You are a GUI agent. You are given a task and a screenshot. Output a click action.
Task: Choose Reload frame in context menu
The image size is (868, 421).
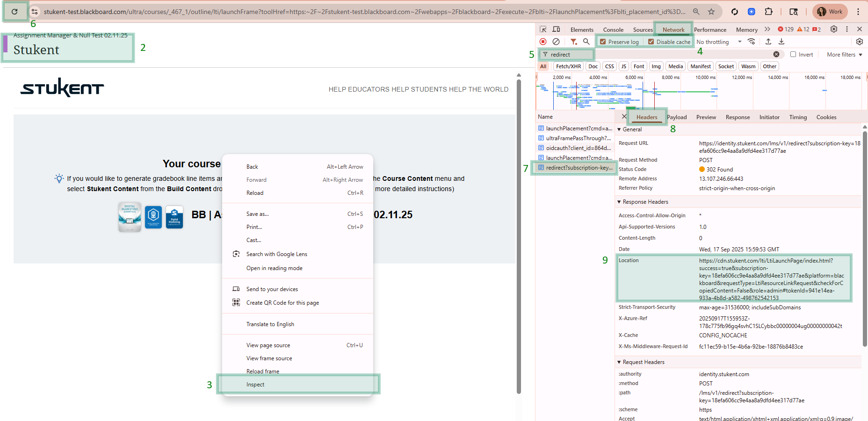pos(297,371)
